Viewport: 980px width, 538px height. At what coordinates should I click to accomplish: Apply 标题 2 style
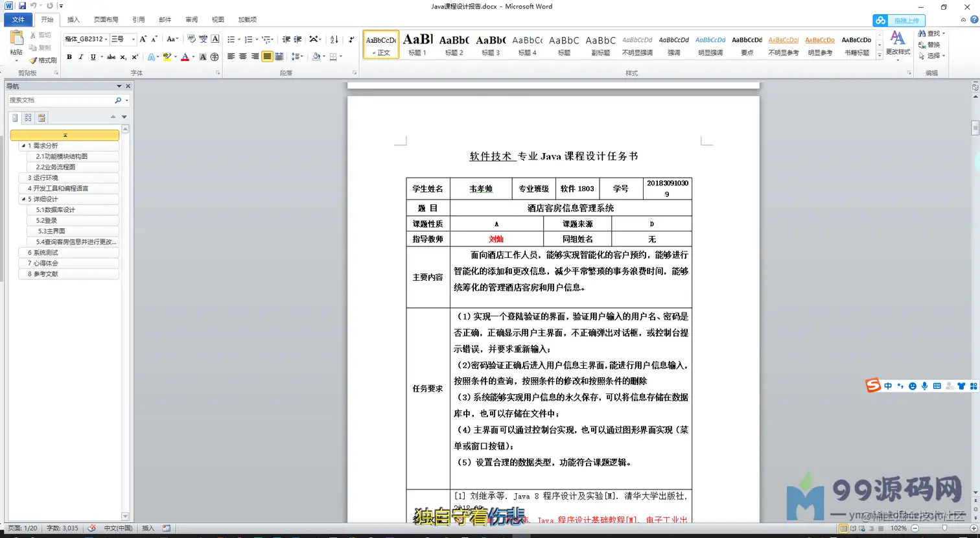454,44
